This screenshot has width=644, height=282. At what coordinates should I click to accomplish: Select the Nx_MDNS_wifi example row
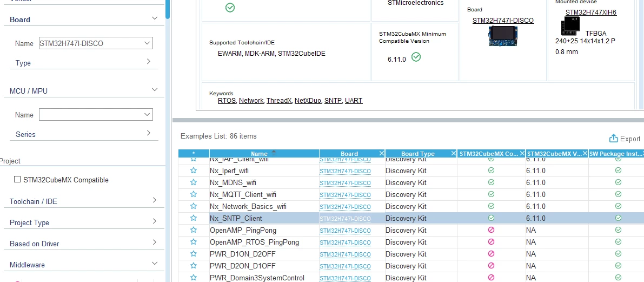411,182
